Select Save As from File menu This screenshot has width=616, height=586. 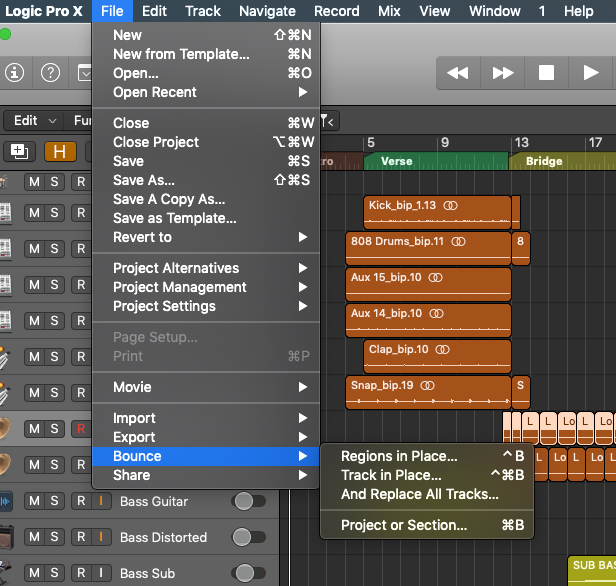[x=205, y=180]
